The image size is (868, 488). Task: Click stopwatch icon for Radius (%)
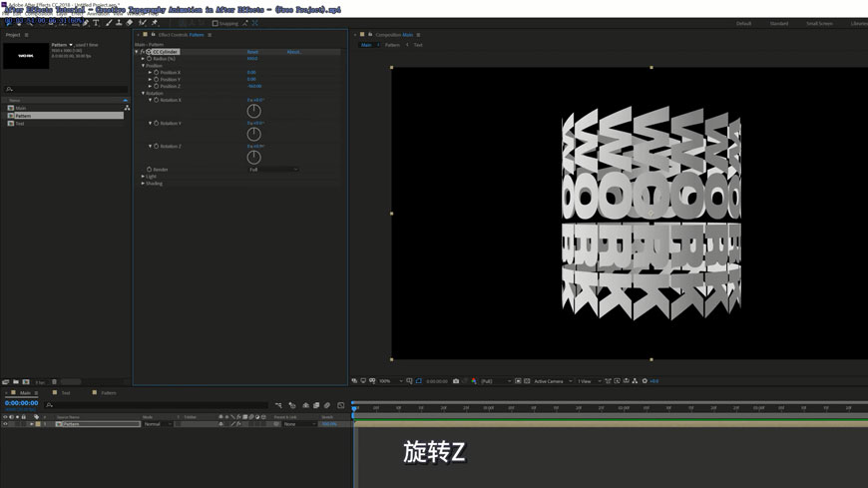coord(150,59)
